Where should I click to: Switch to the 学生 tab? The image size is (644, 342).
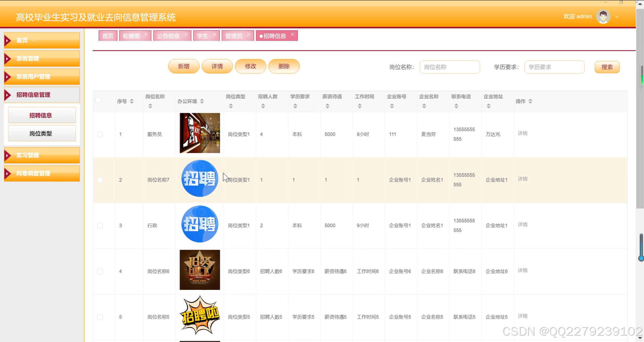point(203,36)
